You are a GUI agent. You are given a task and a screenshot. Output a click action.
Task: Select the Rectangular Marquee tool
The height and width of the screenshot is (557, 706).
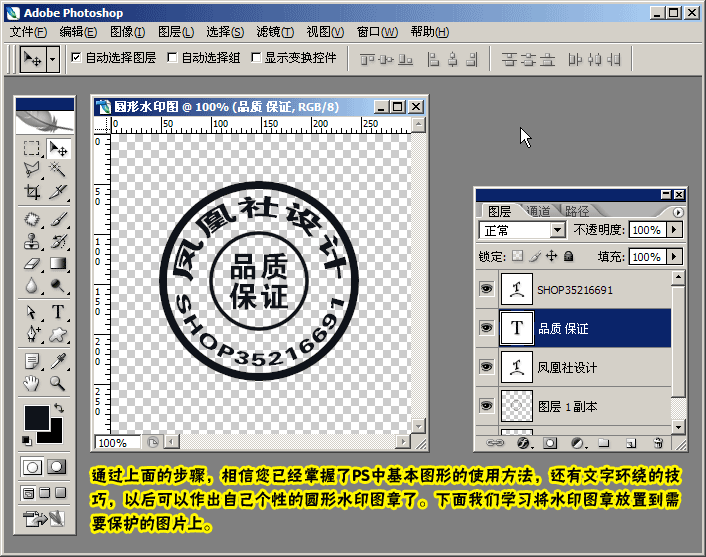coord(32,148)
